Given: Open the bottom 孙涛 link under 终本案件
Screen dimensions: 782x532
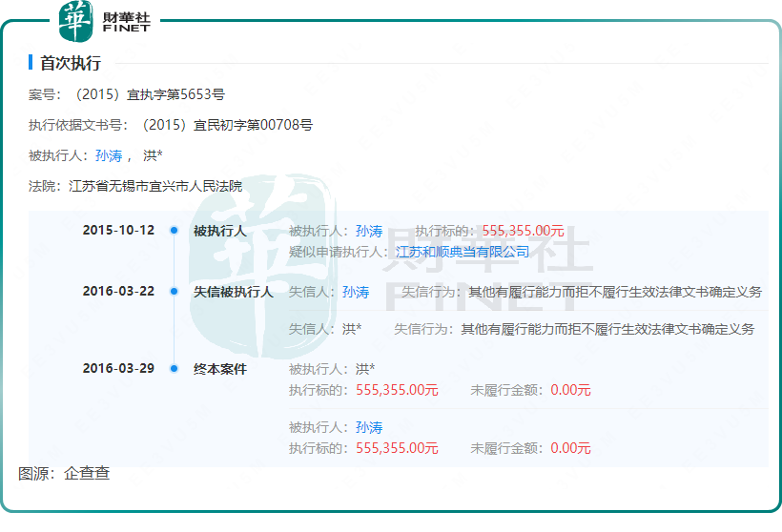Looking at the screenshot, I should [x=369, y=427].
